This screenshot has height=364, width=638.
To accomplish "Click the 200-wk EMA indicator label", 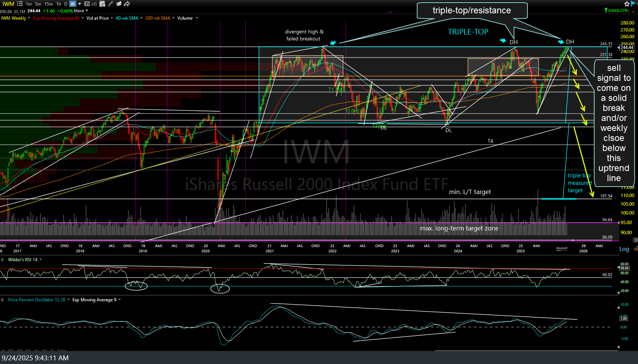I will (157, 18).
